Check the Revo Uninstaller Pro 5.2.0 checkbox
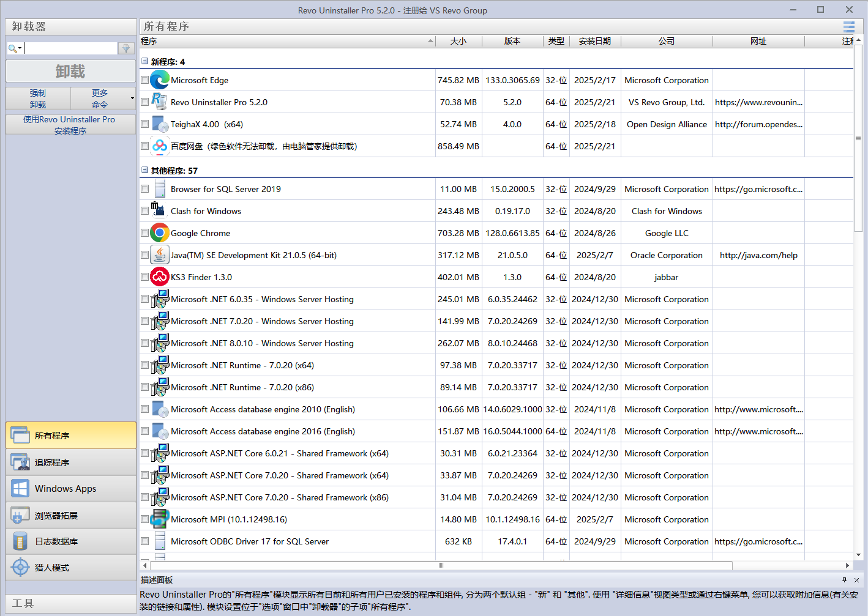 (x=144, y=102)
